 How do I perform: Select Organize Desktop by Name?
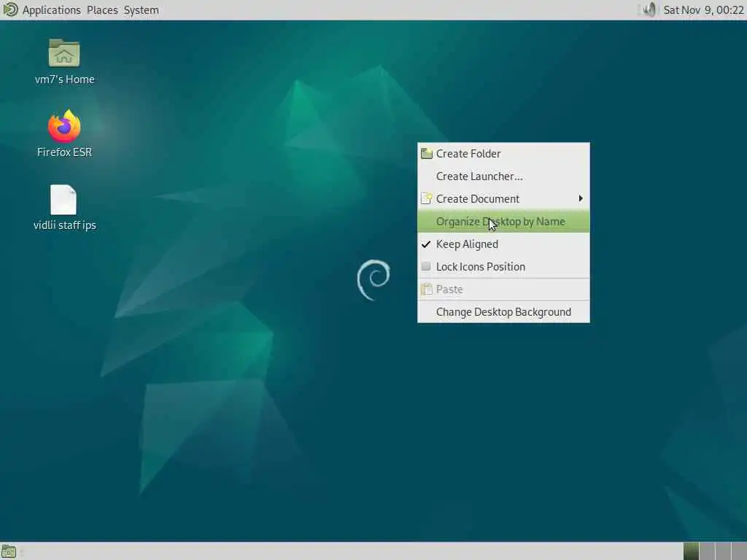[x=503, y=222]
